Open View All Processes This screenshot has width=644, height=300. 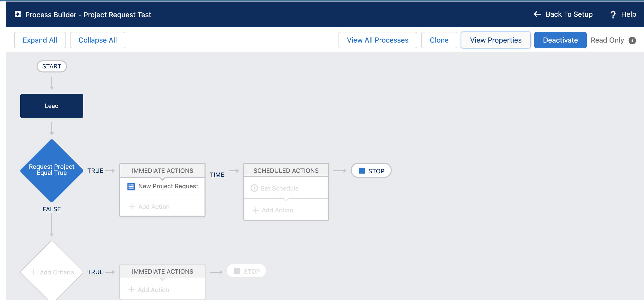378,40
